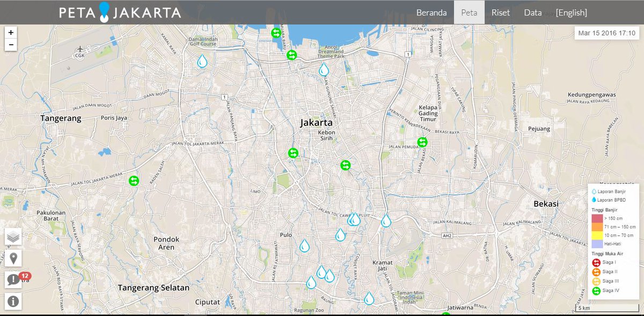Click the Laporan BPBD legend icon

[x=594, y=200]
